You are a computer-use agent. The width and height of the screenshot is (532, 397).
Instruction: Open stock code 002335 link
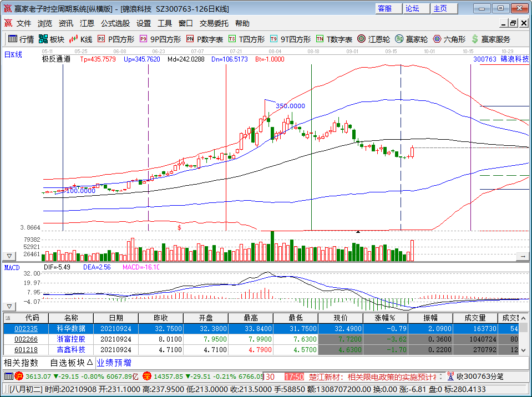(x=26, y=329)
